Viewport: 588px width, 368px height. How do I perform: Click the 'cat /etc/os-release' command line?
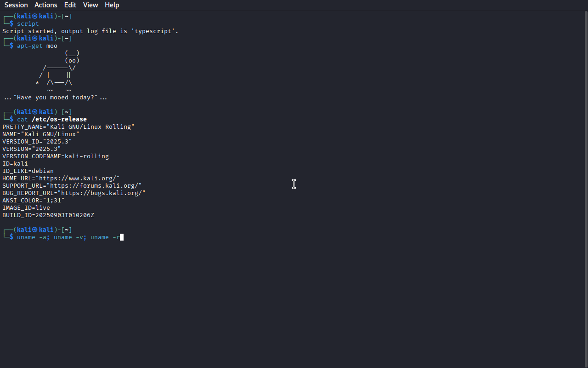point(52,119)
